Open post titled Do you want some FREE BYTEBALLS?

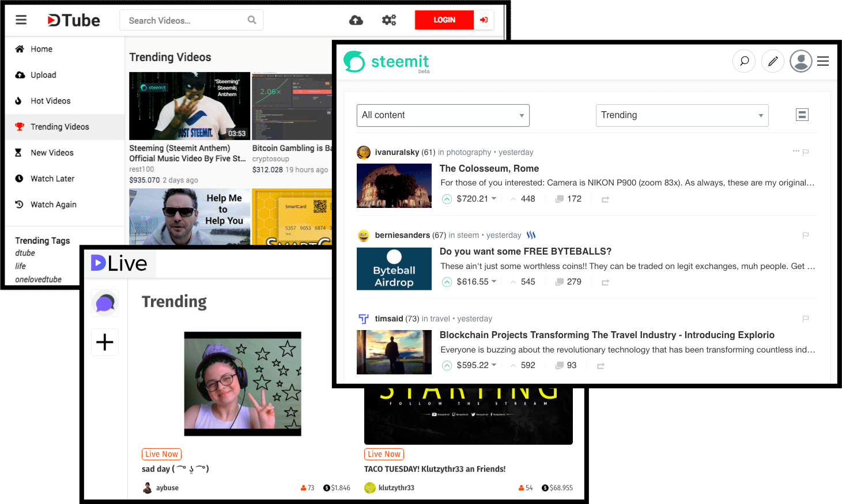pyautogui.click(x=526, y=251)
